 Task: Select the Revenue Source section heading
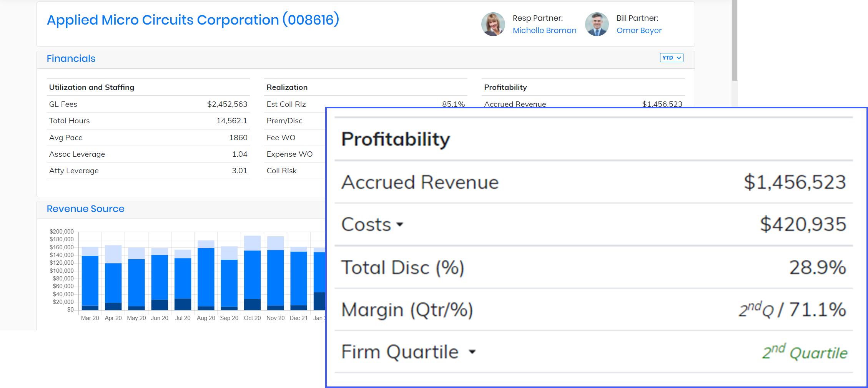[85, 209]
